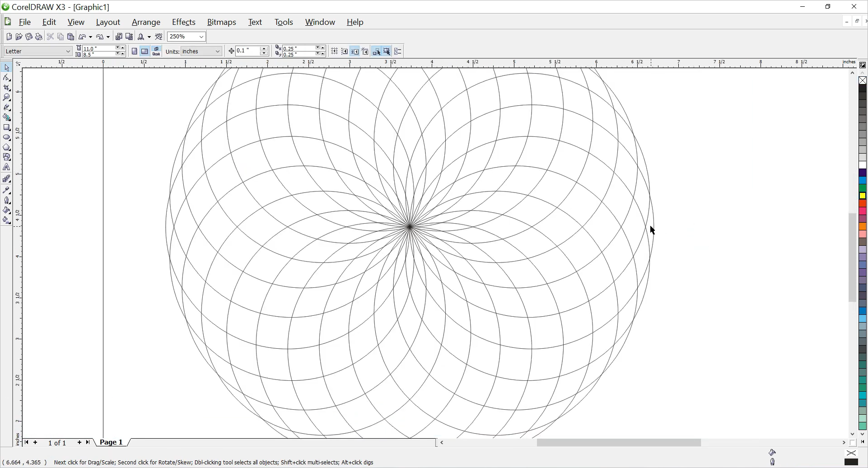This screenshot has width=868, height=468.
Task: Open the zoom level 250% dropdown
Action: pyautogui.click(x=201, y=37)
